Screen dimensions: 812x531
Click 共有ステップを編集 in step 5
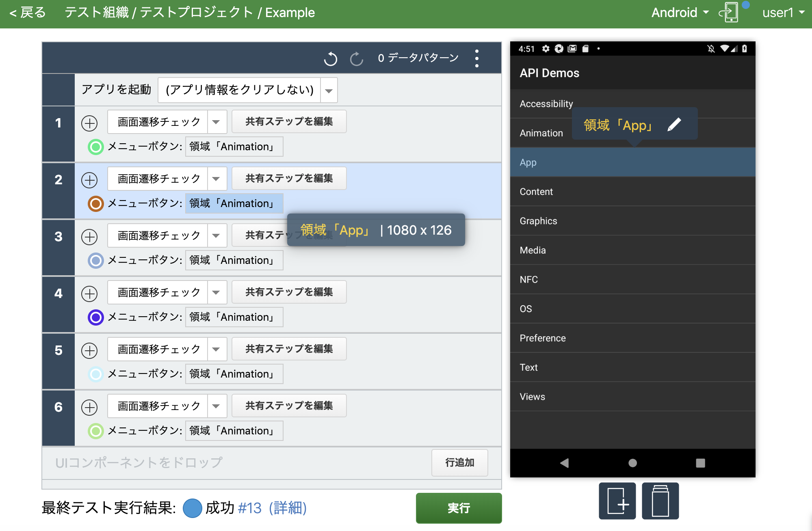[x=289, y=349]
